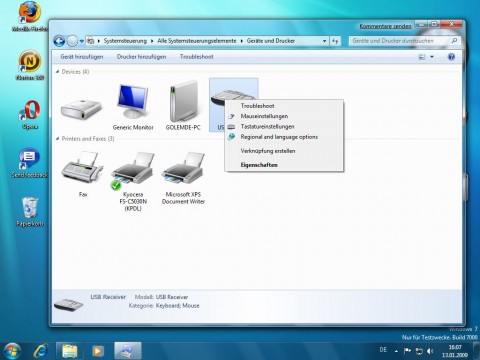
Task: Select the Kyocera FS-C5030N printer
Action: pyautogui.click(x=133, y=181)
